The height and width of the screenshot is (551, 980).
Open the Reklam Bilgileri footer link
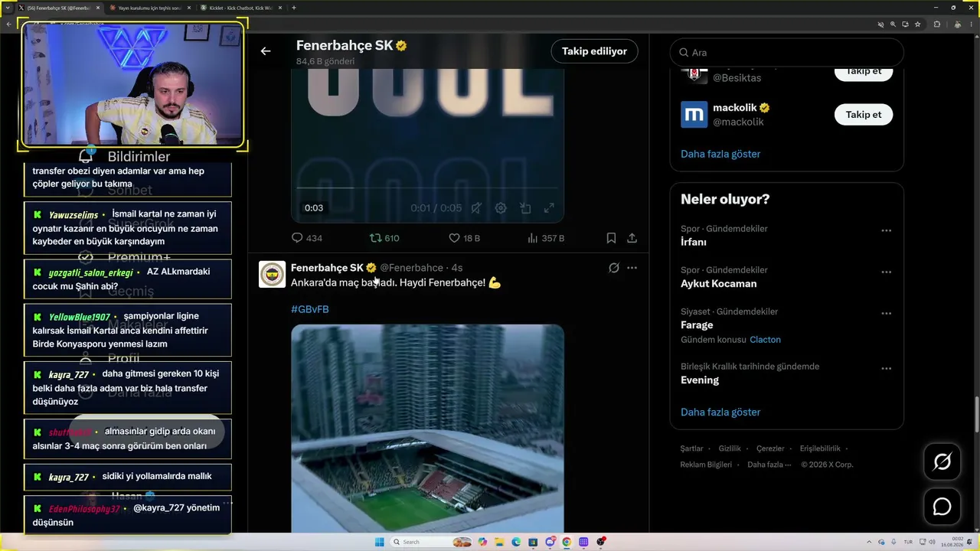706,465
